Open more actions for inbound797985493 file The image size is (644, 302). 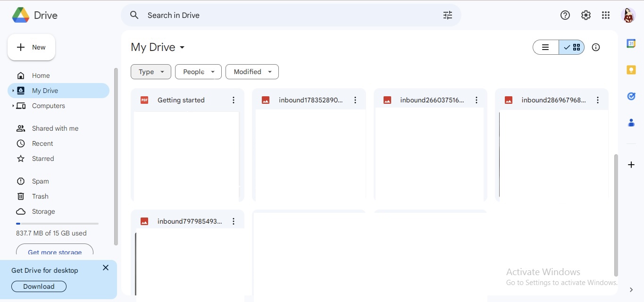tap(234, 221)
